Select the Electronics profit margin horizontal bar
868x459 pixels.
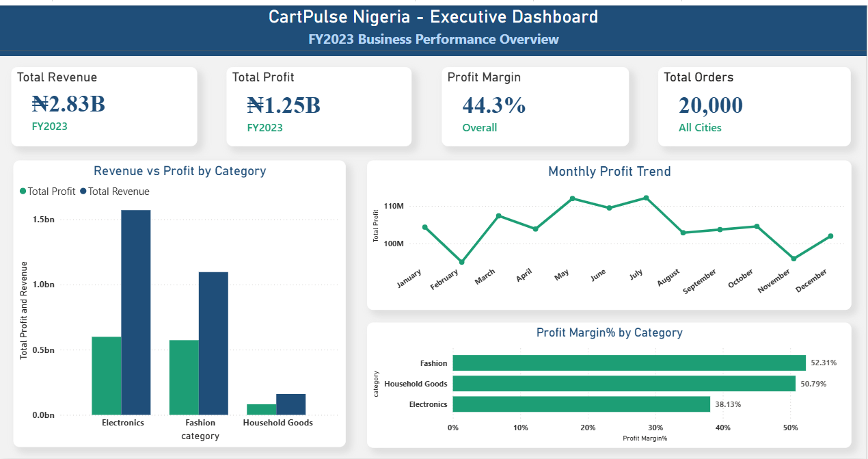582,404
